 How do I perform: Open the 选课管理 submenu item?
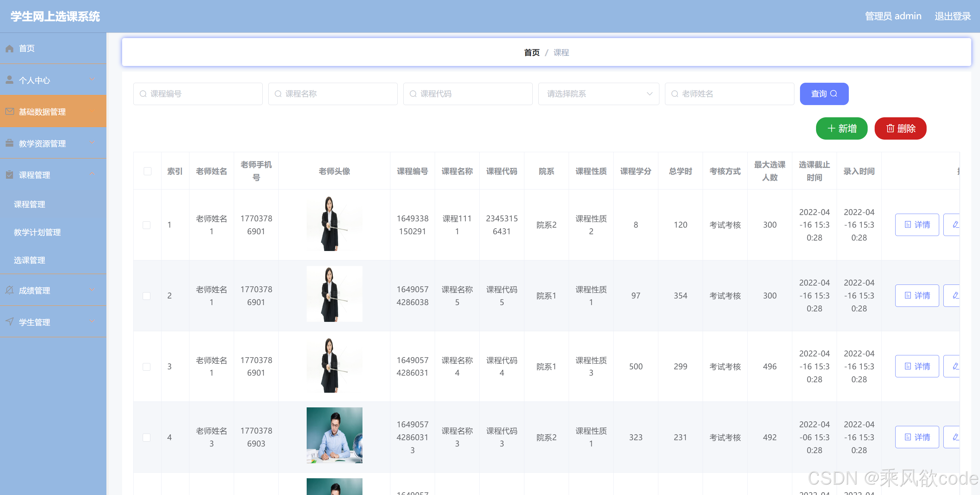(x=30, y=260)
